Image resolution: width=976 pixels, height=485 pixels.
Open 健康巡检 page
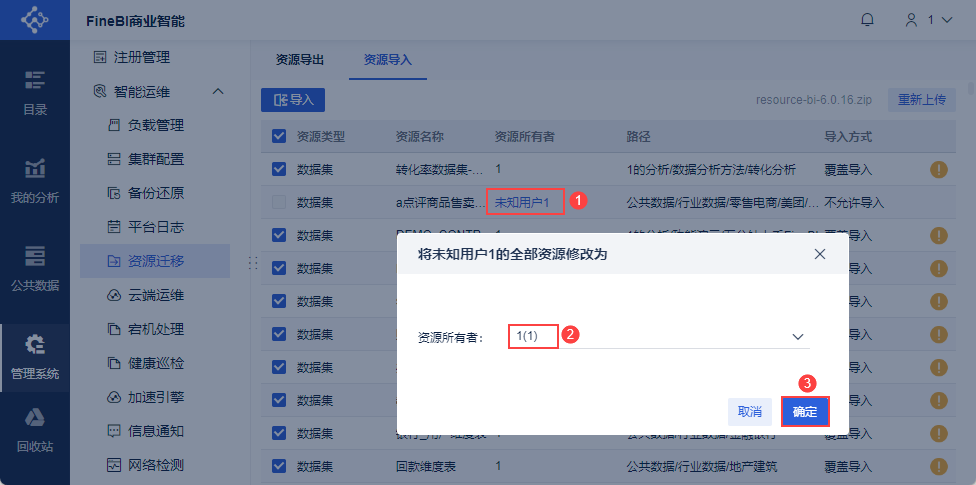click(x=155, y=363)
